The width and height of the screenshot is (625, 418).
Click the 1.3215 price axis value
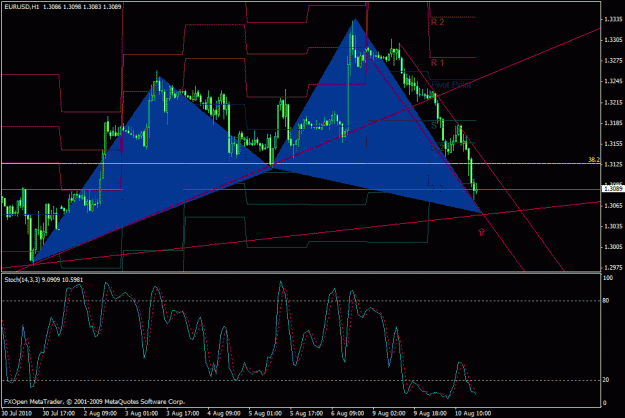[x=613, y=102]
